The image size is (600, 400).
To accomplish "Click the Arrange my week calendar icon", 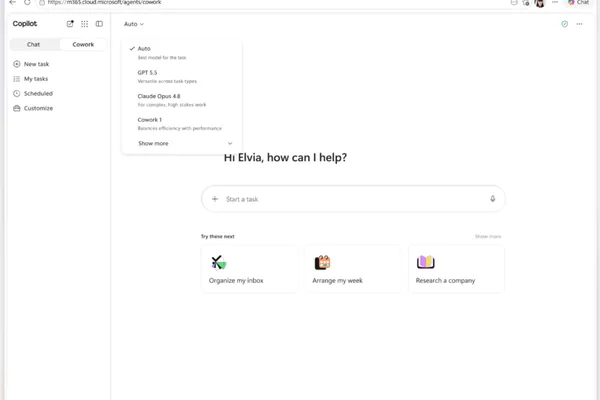I will [323, 263].
